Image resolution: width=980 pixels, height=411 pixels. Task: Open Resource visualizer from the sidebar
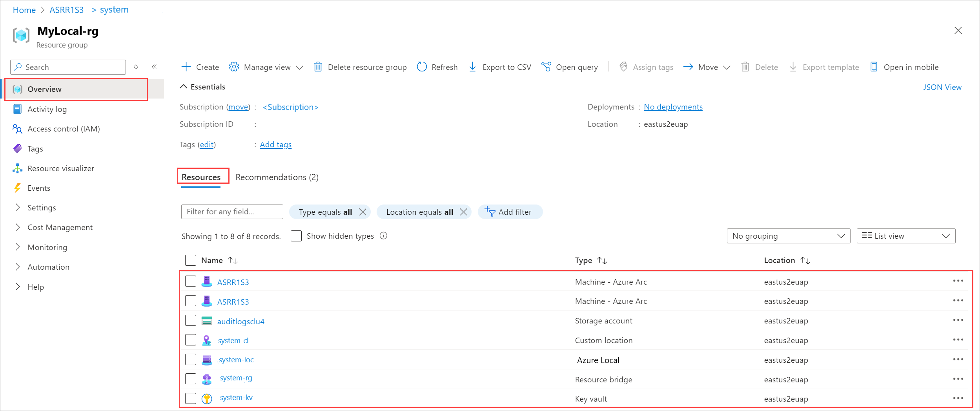point(60,168)
